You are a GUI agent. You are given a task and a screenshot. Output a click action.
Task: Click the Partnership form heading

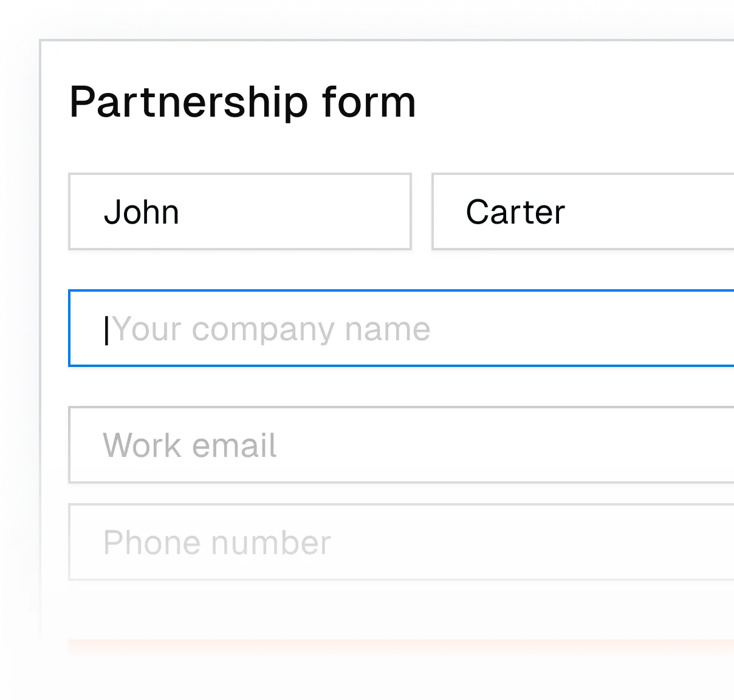[x=243, y=102]
